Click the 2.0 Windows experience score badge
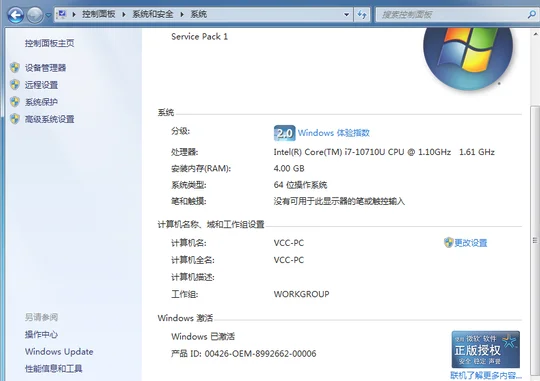 [x=284, y=133]
